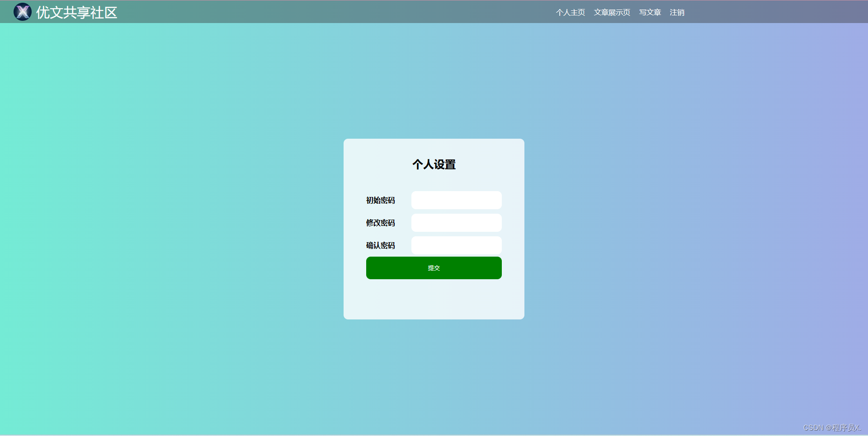The width and height of the screenshot is (868, 436).
Task: Open the 写文章 nav link
Action: coord(650,13)
